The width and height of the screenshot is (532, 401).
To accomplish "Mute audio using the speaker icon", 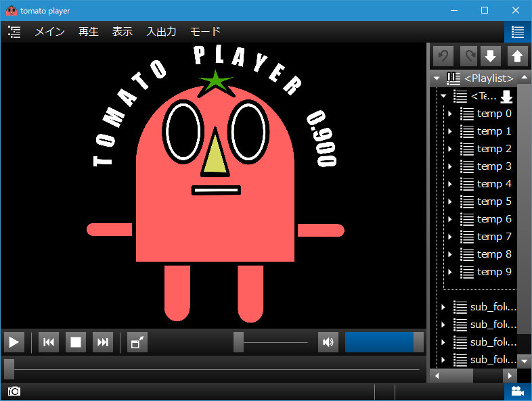I will click(x=328, y=342).
